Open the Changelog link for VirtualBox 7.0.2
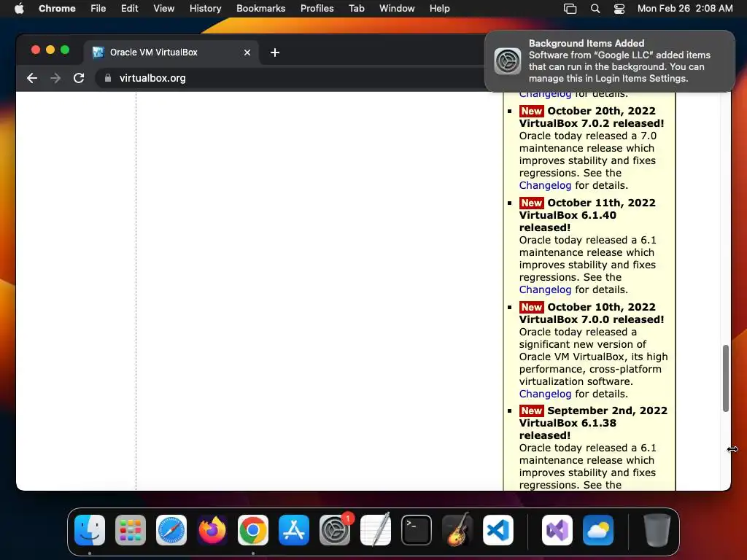 pos(545,185)
